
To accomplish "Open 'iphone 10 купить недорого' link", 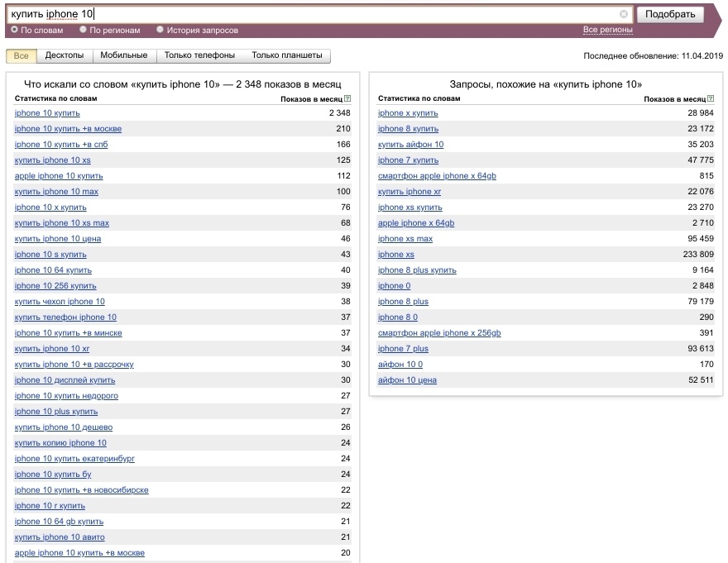I will click(66, 396).
